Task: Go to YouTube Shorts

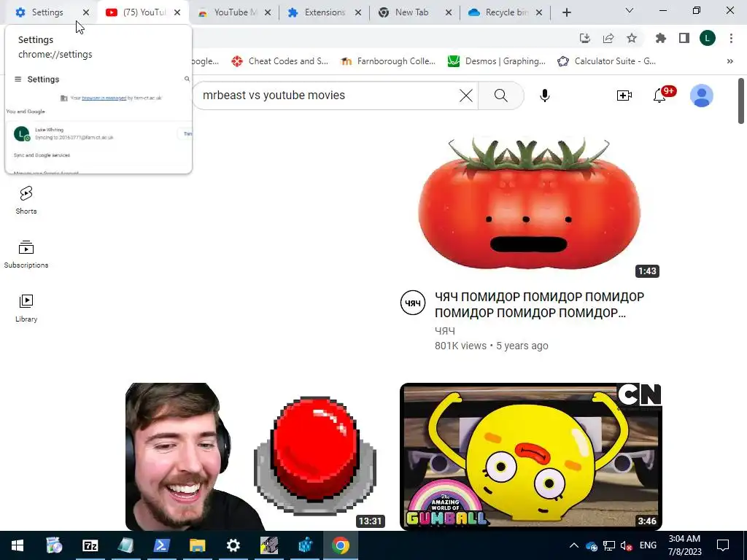Action: pos(26,200)
